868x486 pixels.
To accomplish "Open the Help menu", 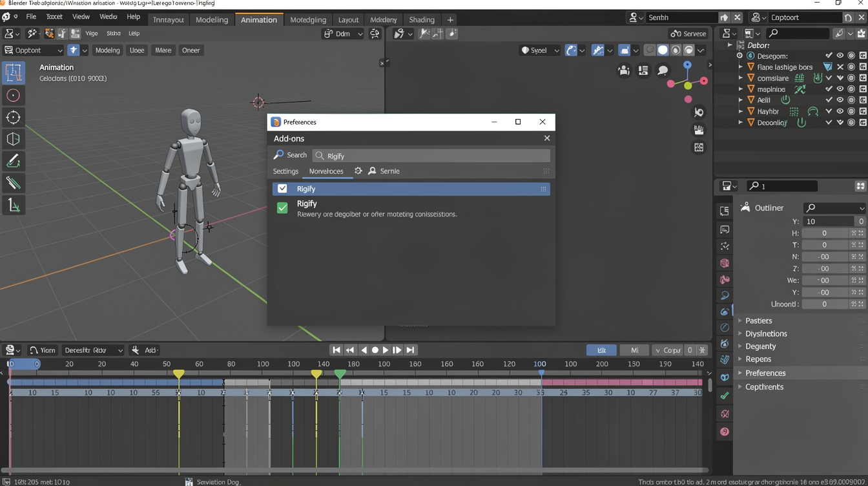I will 133,16.
